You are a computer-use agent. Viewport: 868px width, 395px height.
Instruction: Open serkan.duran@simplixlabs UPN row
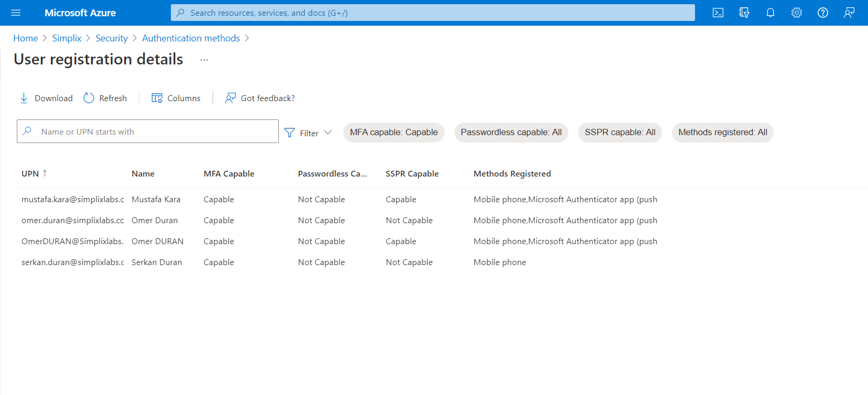click(73, 262)
